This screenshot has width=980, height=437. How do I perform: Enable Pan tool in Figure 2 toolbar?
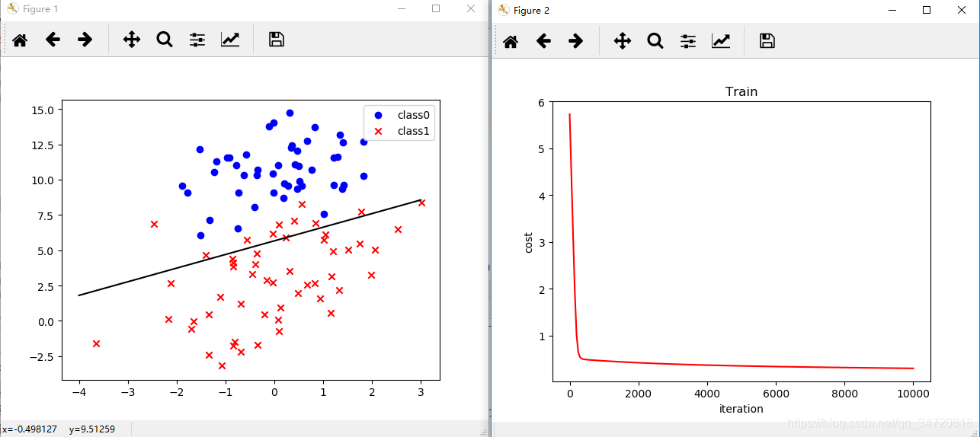point(623,41)
